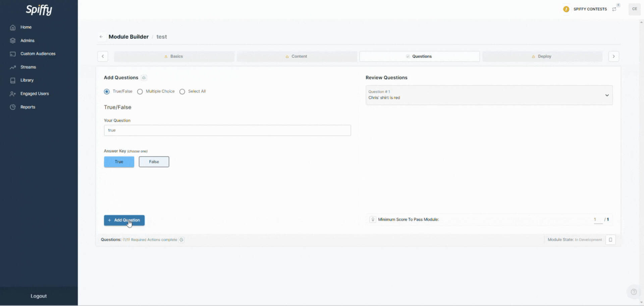644x306 pixels.
Task: Go to previous step with left chevron
Action: click(x=103, y=56)
